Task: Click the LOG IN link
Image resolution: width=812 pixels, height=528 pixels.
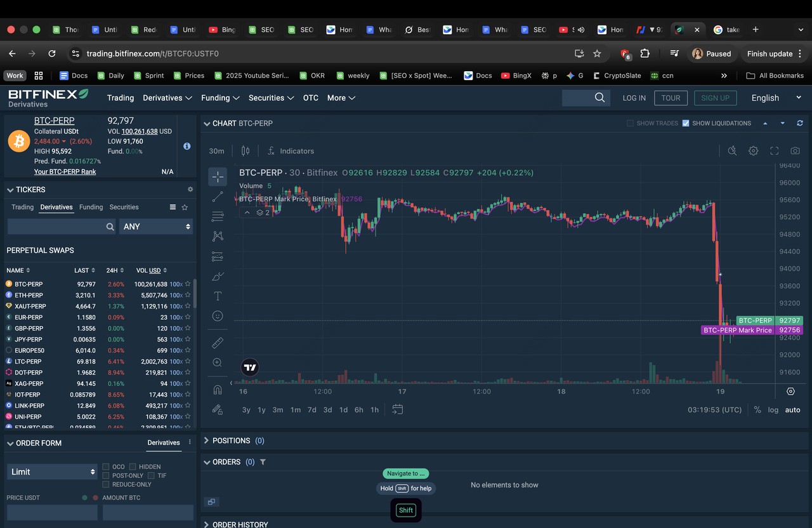Action: coord(634,98)
